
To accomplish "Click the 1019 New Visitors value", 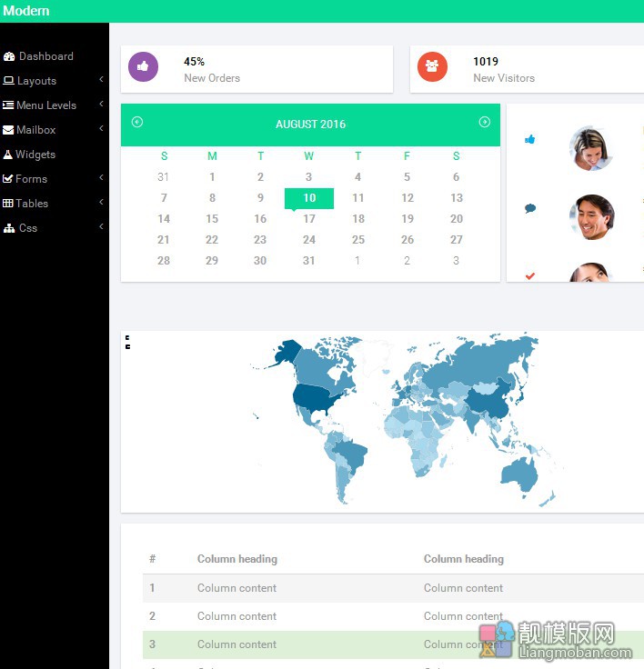I will click(486, 62).
